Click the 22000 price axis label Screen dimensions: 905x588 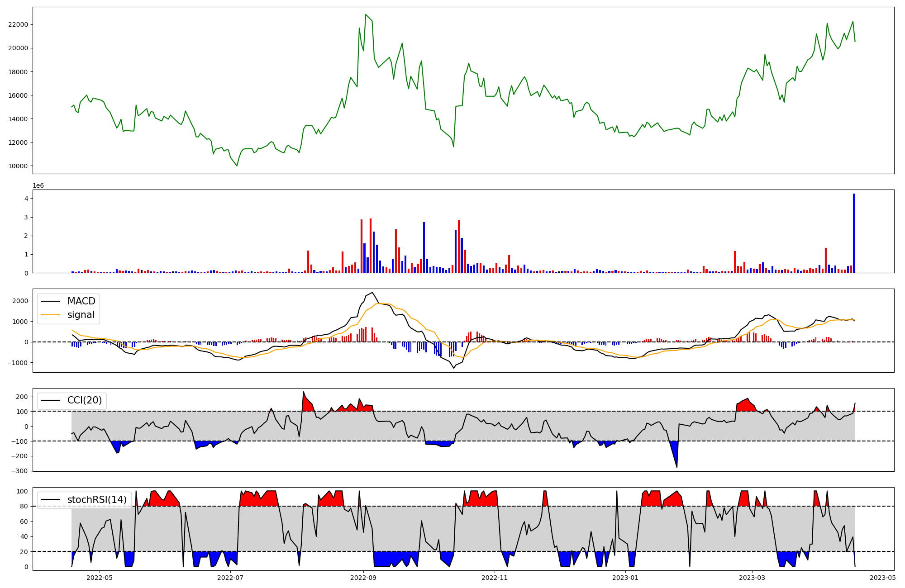coord(18,24)
